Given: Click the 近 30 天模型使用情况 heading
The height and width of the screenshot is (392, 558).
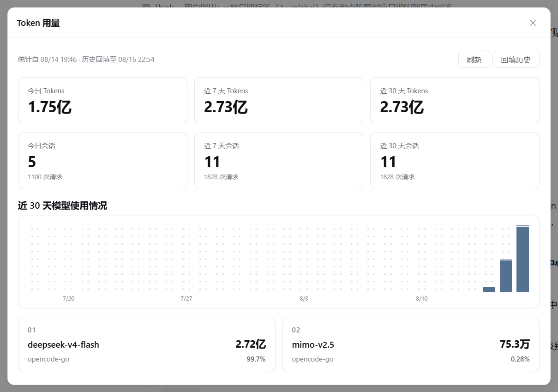Looking at the screenshot, I should 62,206.
